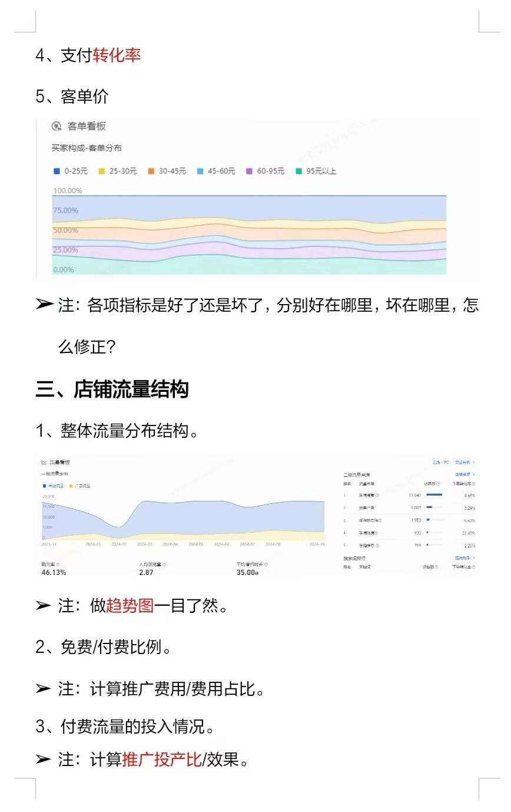Viewport: 511px width, 812px height.
Task: Click the 22.40% conversion rate value
Action: point(469,533)
